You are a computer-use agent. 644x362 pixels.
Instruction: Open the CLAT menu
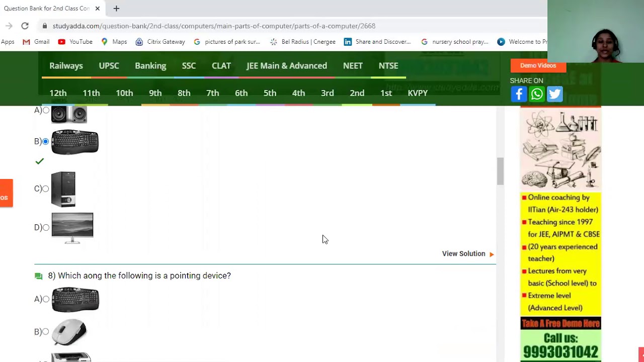(x=221, y=66)
